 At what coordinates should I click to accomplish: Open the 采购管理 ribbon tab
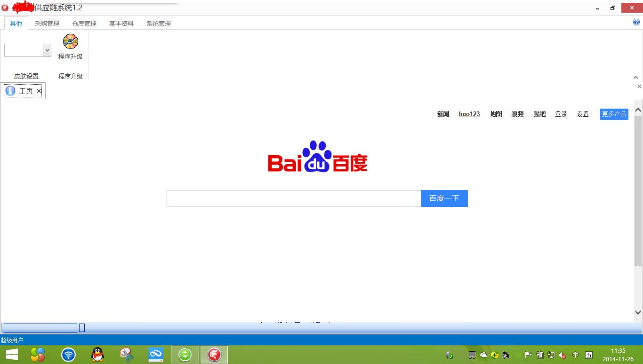pyautogui.click(x=47, y=24)
